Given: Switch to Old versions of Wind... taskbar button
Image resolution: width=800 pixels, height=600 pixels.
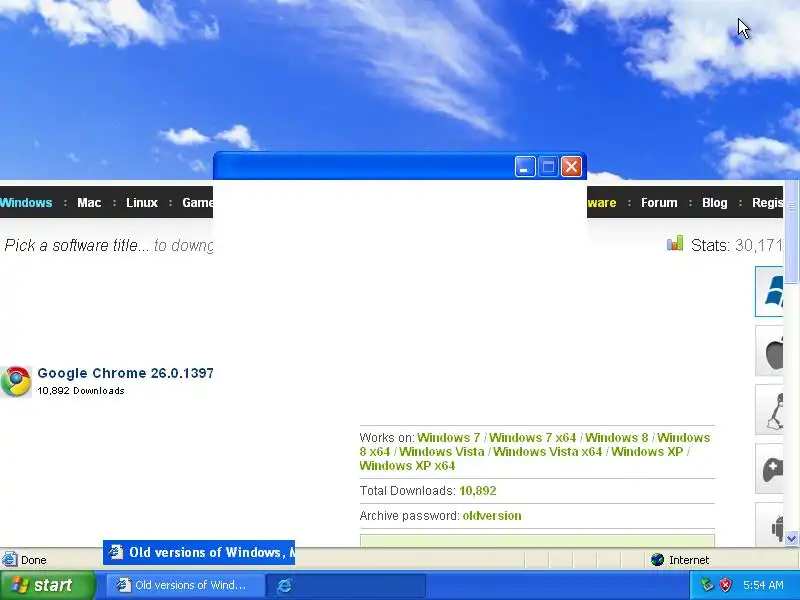Looking at the screenshot, I should tap(186, 585).
